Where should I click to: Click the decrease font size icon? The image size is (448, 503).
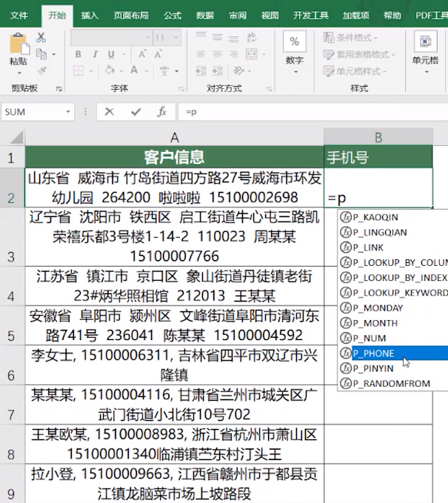coord(158,54)
